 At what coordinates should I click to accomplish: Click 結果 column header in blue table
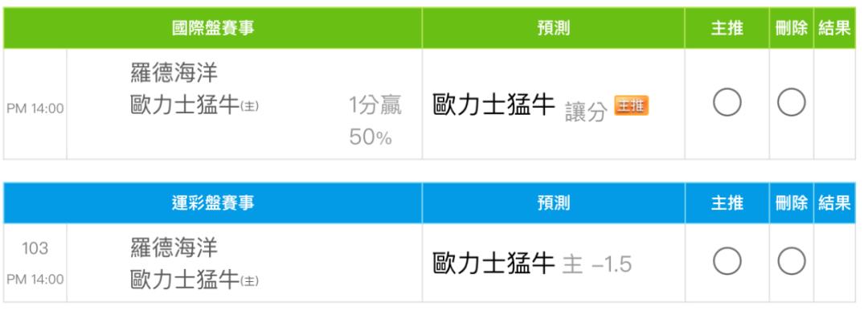(x=834, y=203)
